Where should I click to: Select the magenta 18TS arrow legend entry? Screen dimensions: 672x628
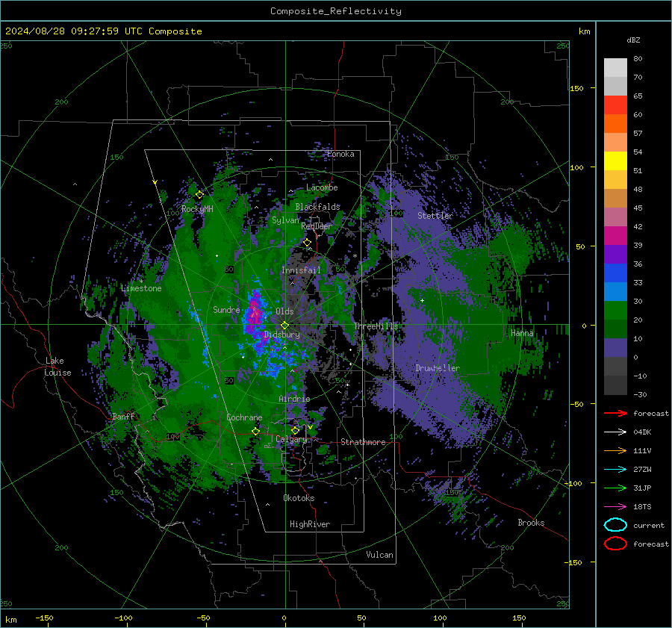pyautogui.click(x=615, y=507)
